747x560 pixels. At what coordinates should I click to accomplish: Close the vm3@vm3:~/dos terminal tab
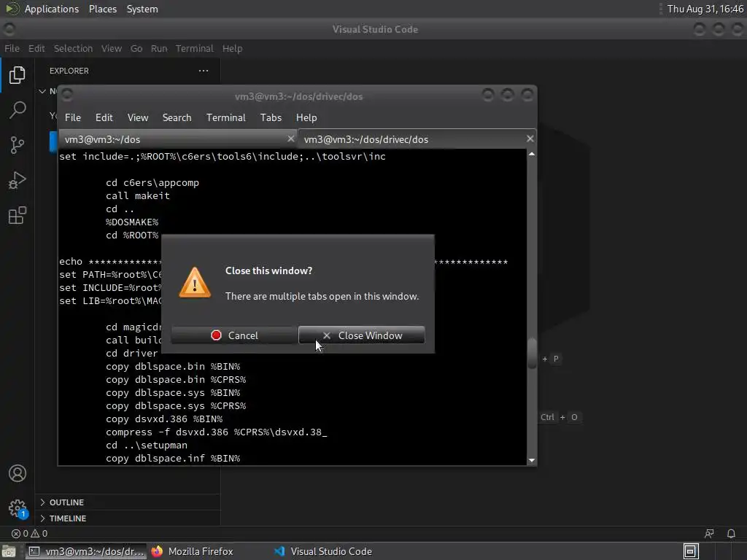click(x=290, y=139)
